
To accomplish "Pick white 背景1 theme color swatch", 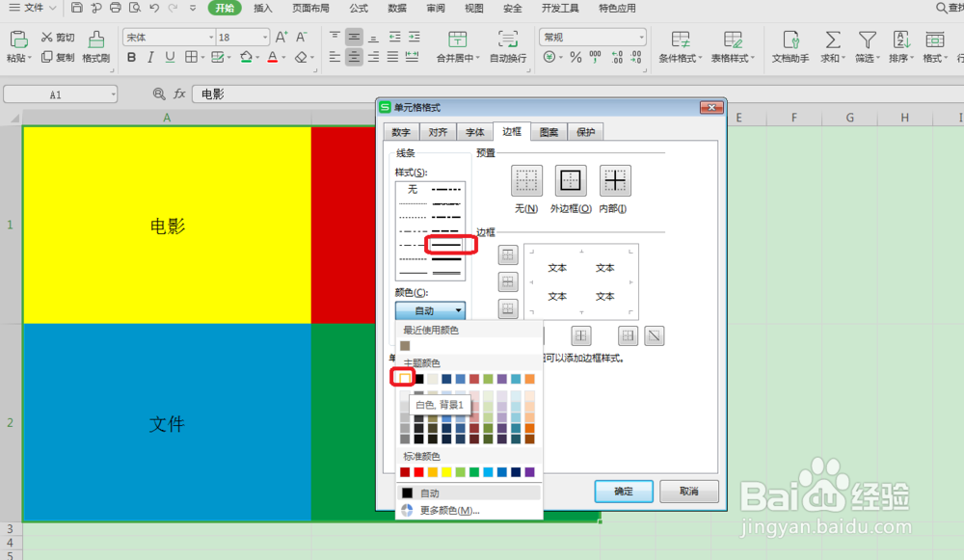I will (x=405, y=379).
